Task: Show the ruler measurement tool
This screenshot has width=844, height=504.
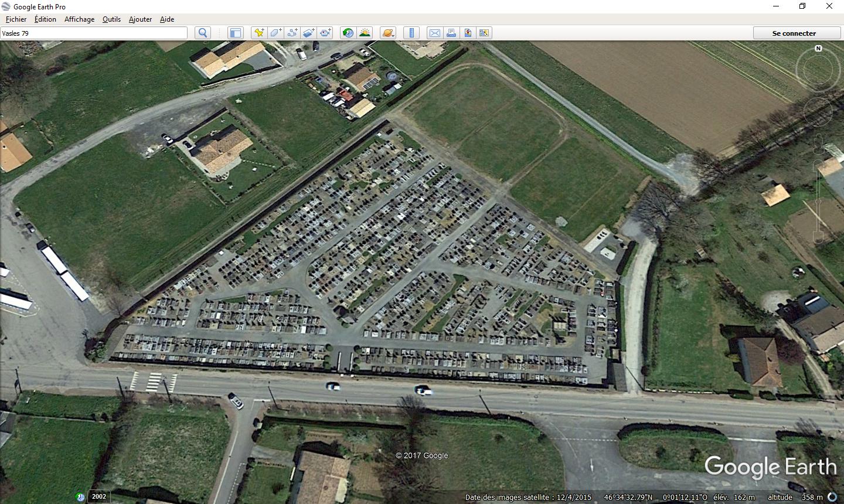Action: coord(411,33)
